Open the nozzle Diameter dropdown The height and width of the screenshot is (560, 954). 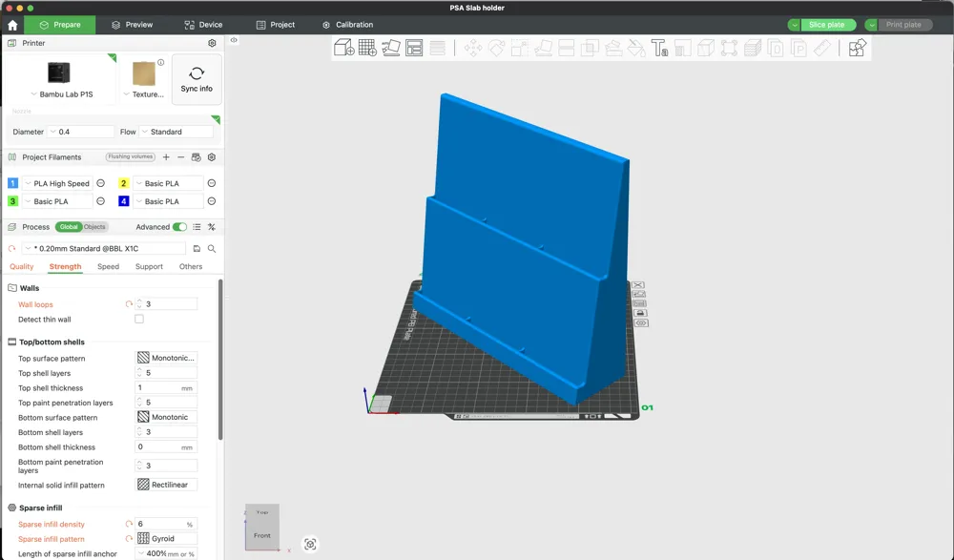pos(81,132)
